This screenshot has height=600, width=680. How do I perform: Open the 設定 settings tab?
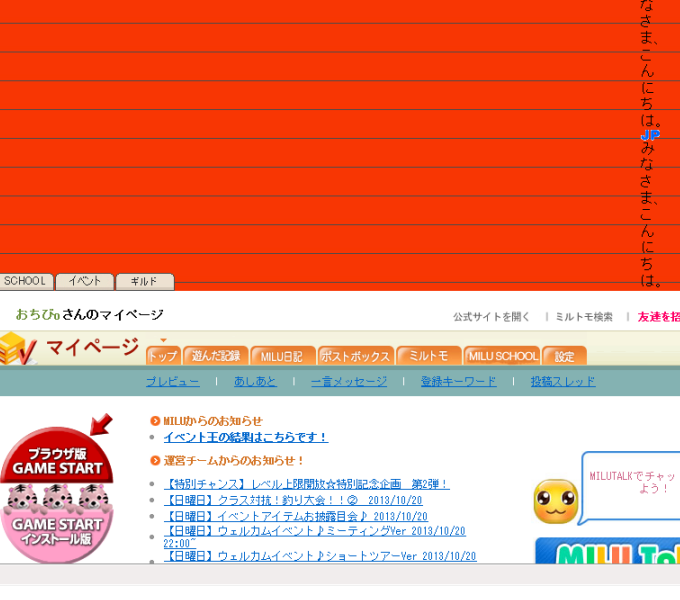[x=565, y=356]
